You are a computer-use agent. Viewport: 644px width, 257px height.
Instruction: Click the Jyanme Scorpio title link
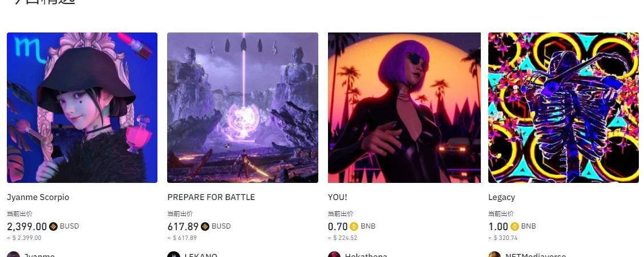[38, 197]
